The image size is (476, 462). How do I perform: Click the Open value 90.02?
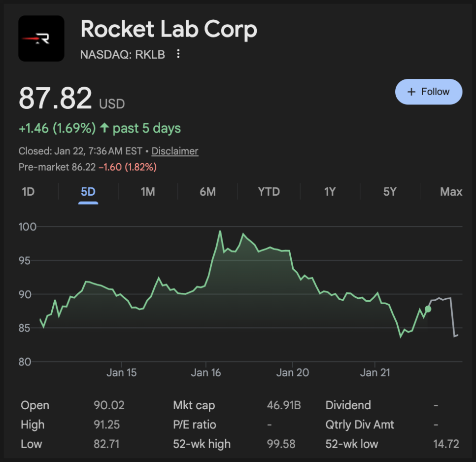click(x=109, y=405)
